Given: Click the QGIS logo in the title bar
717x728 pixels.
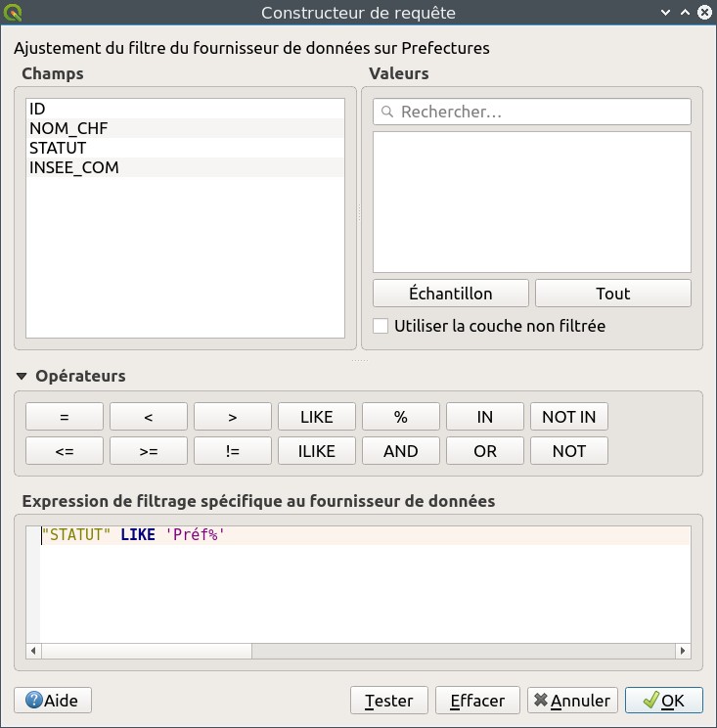Looking at the screenshot, I should (13, 13).
